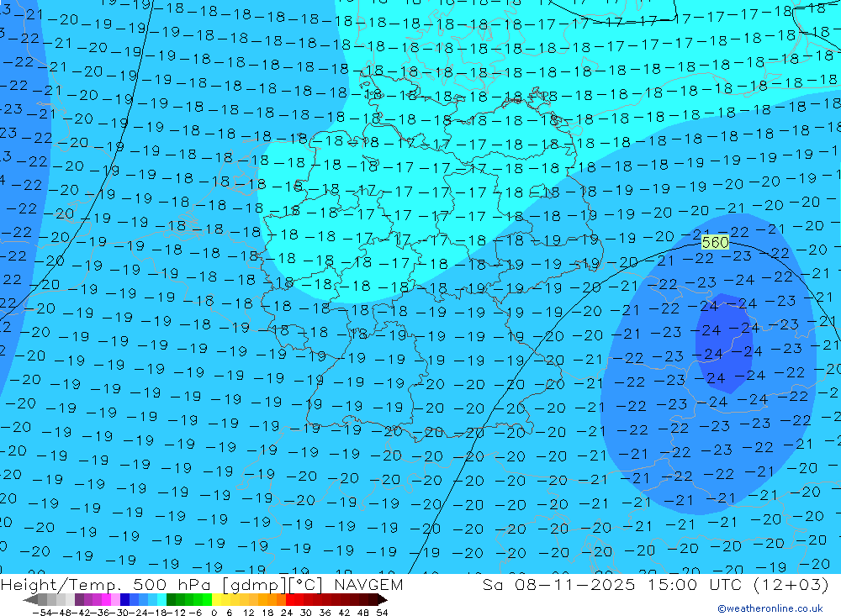Viewport: 841px width, 616px height.
Task: Click the 560 contour height label
Action: (x=716, y=242)
